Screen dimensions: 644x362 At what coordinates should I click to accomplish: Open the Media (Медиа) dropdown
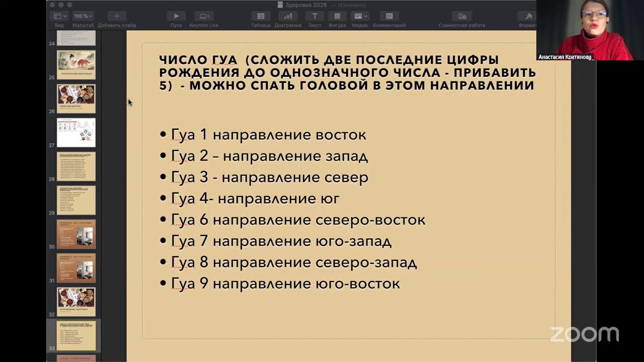(360, 16)
